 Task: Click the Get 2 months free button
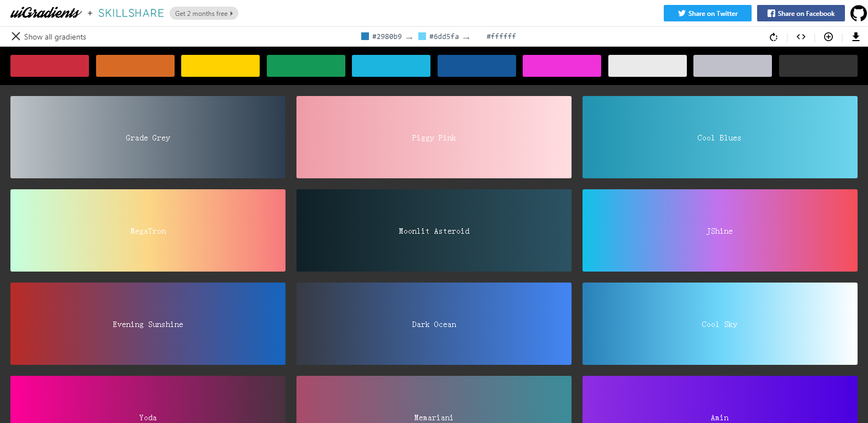(204, 13)
